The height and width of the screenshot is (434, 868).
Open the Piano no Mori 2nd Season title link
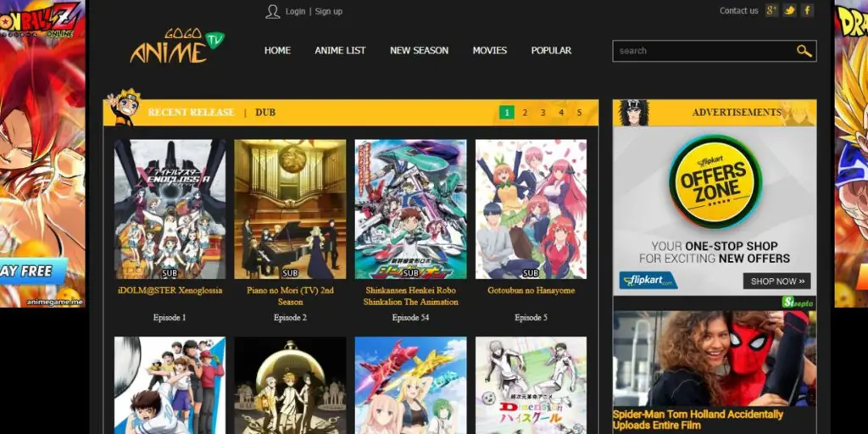[290, 296]
